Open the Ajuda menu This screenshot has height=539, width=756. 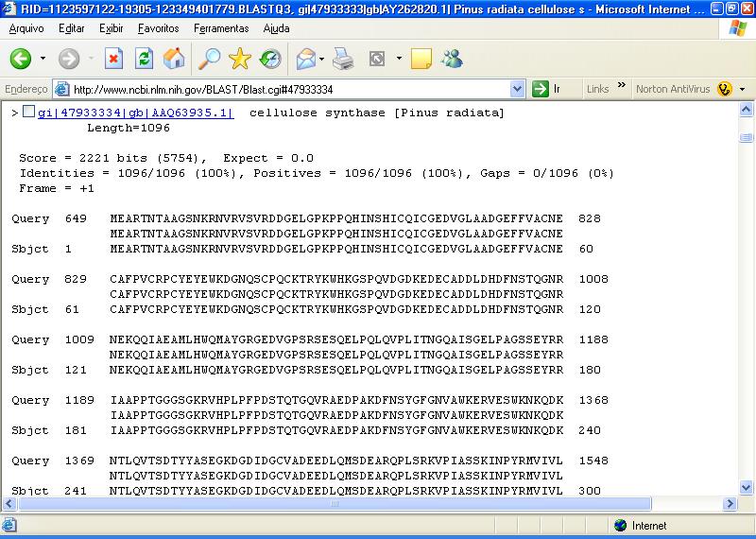tap(276, 28)
